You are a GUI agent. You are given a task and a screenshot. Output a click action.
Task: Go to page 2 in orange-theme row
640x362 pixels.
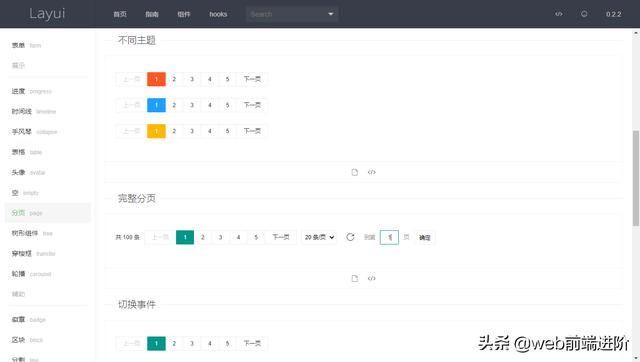tap(174, 79)
